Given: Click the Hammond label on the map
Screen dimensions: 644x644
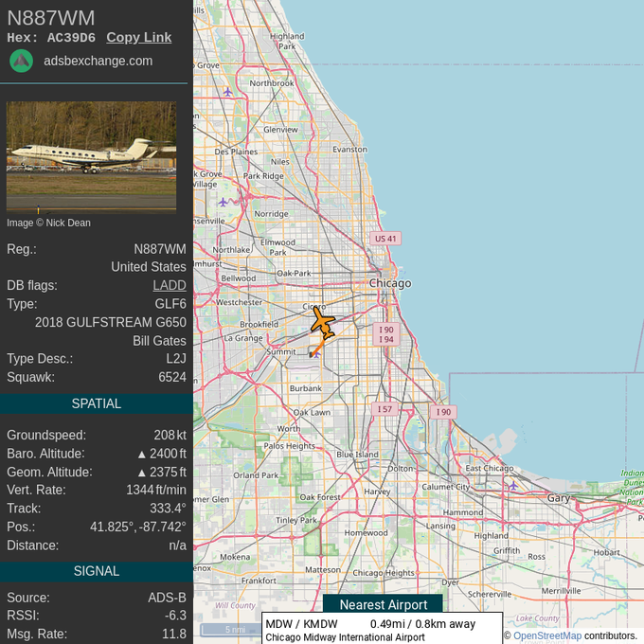Looking at the screenshot, I should [x=463, y=512].
